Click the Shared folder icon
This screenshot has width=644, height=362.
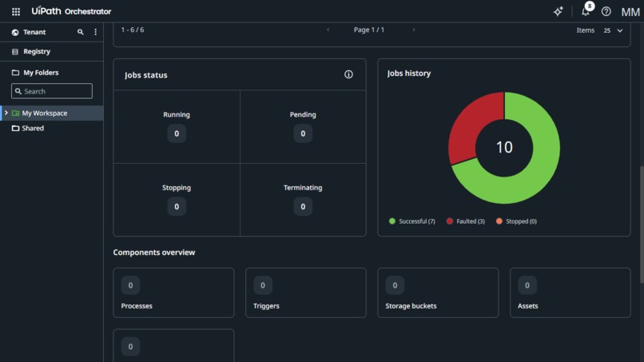coord(16,128)
